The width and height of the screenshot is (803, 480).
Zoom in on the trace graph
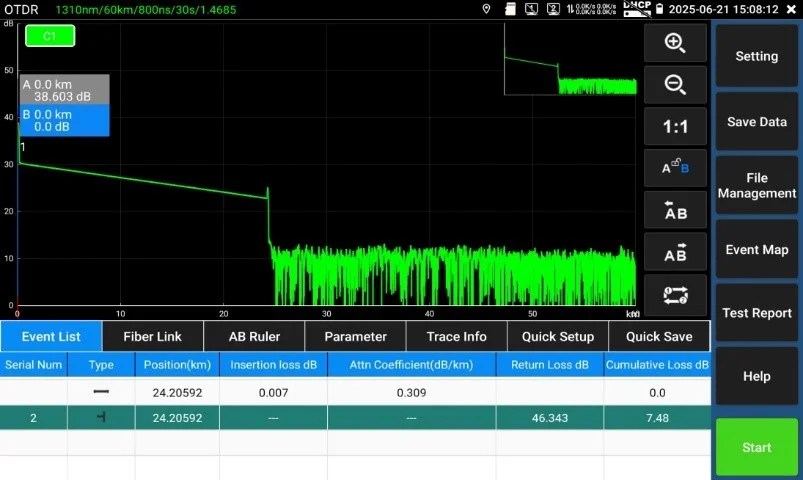click(x=675, y=43)
